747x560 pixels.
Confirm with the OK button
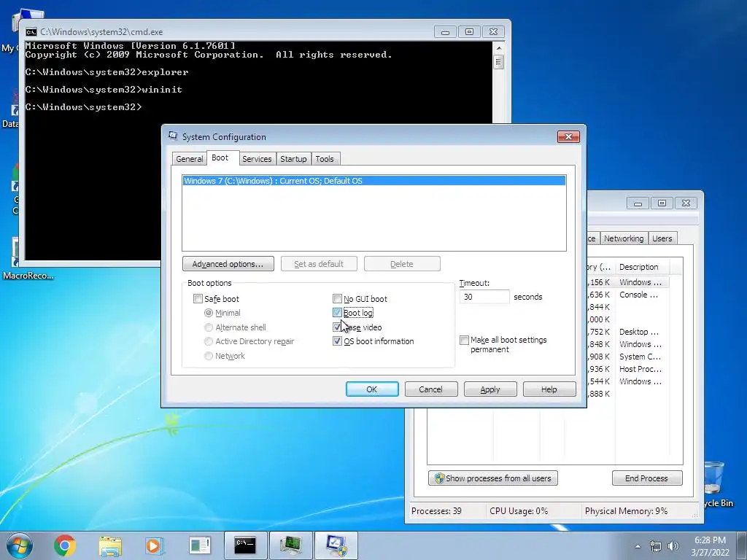click(x=372, y=389)
